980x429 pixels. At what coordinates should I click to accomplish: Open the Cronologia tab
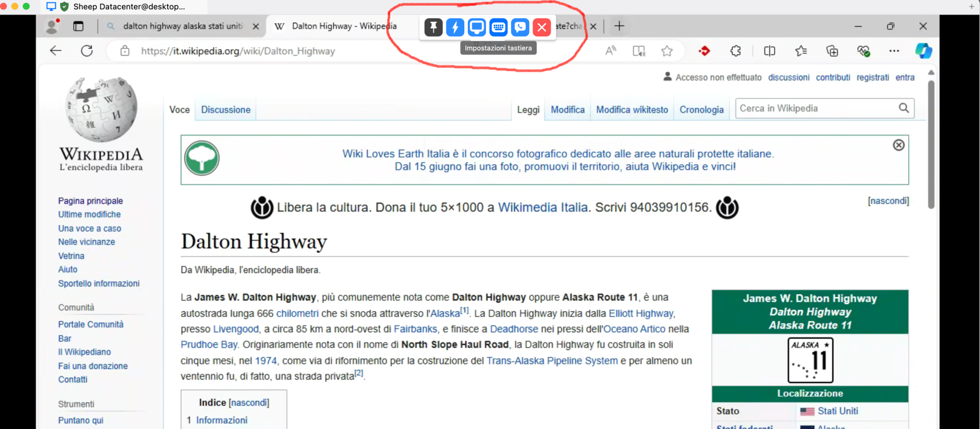702,110
